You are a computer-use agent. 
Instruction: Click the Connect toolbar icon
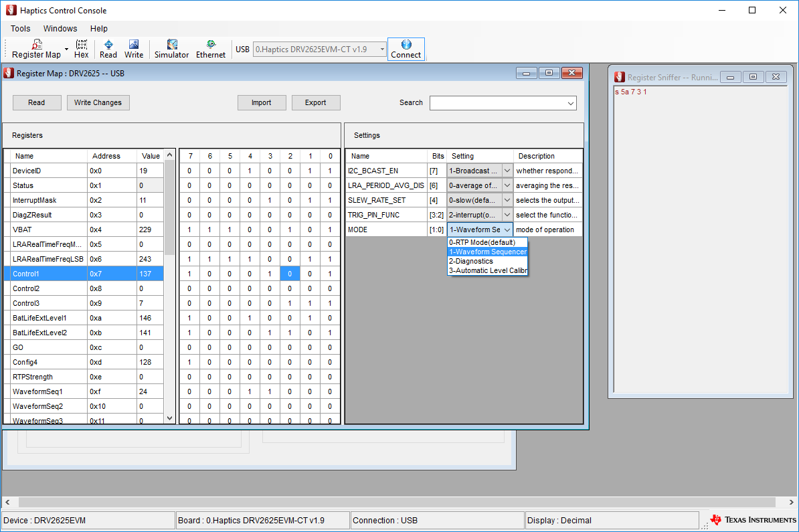[x=406, y=50]
